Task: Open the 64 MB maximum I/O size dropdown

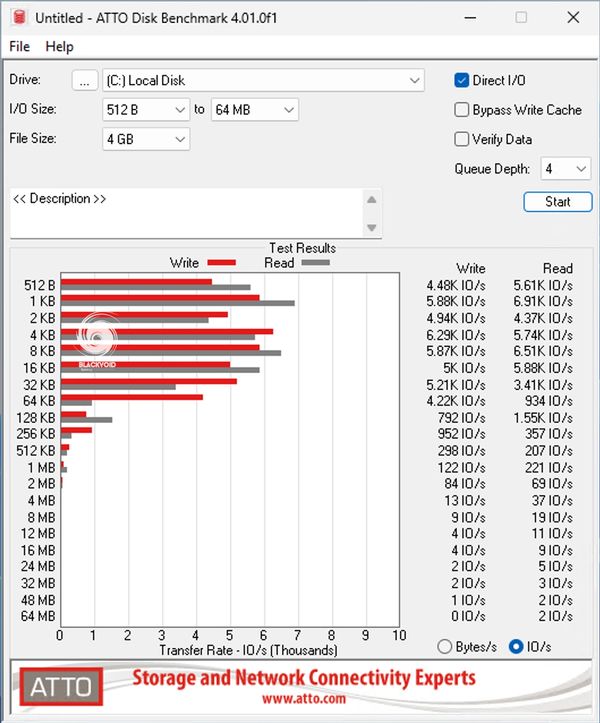Action: 289,110
